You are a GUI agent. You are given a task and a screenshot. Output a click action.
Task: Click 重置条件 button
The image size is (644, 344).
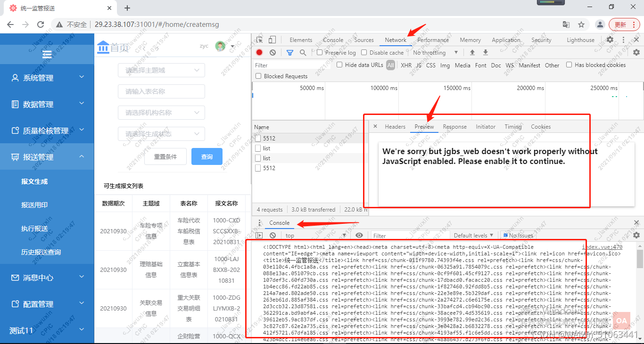click(x=165, y=156)
